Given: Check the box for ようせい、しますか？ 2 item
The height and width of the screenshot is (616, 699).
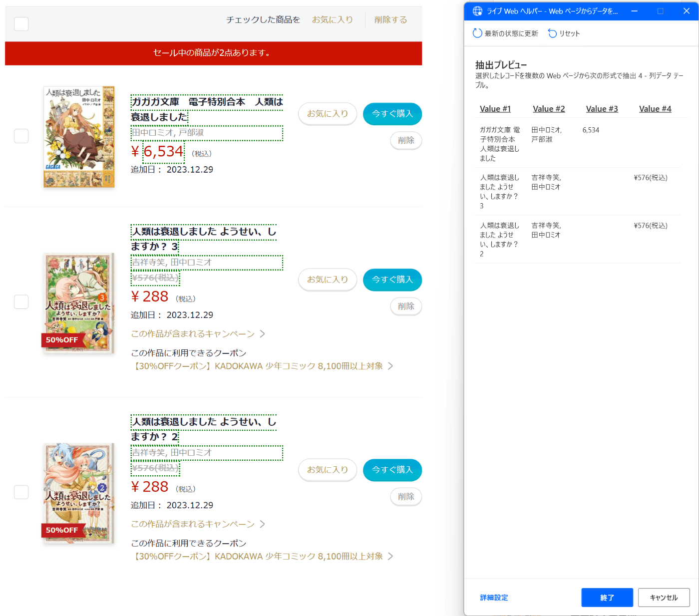Looking at the screenshot, I should coord(21,492).
